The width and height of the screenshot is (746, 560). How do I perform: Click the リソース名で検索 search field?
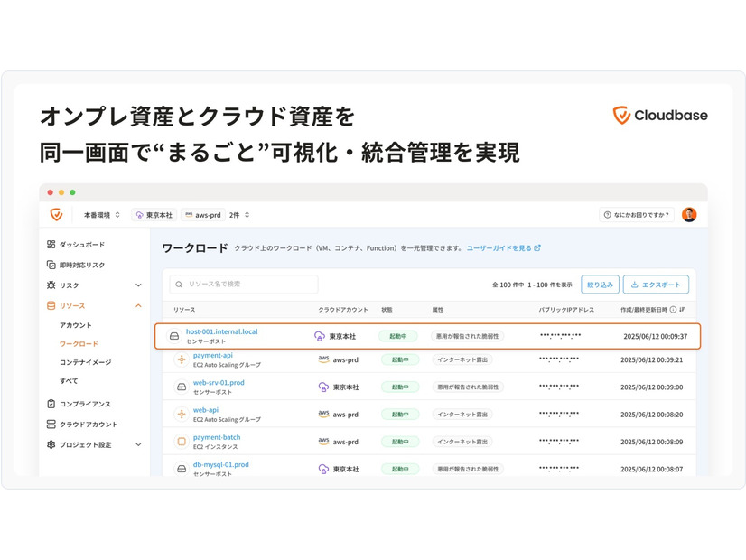click(244, 285)
